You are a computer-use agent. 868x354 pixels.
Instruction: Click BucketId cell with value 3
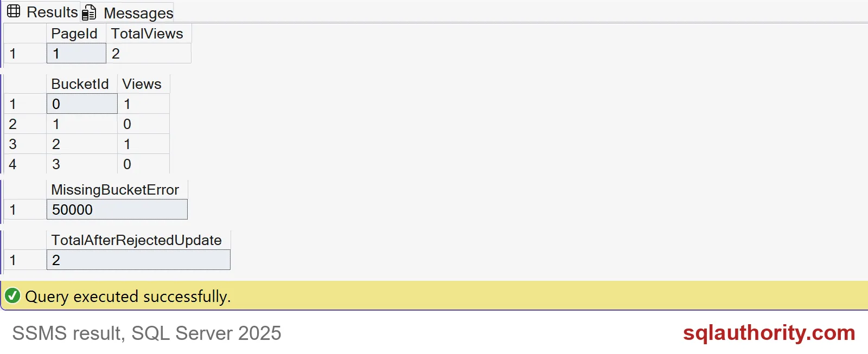[82, 164]
